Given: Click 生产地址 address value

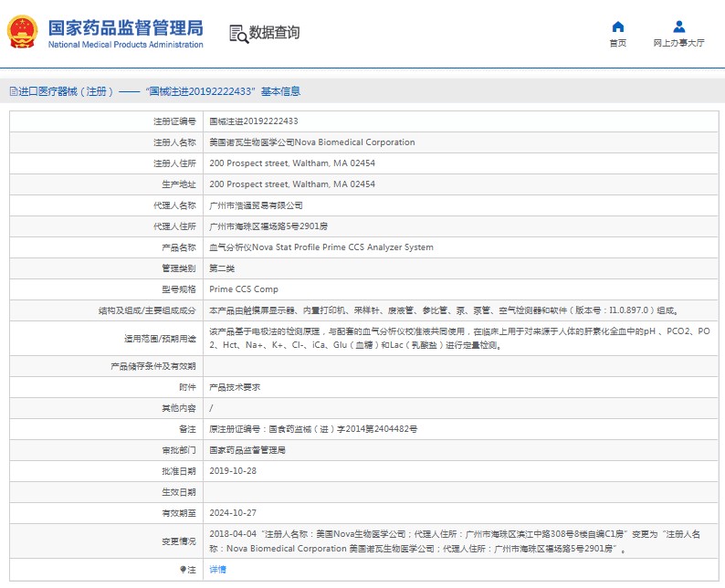Looking at the screenshot, I should pos(292,184).
